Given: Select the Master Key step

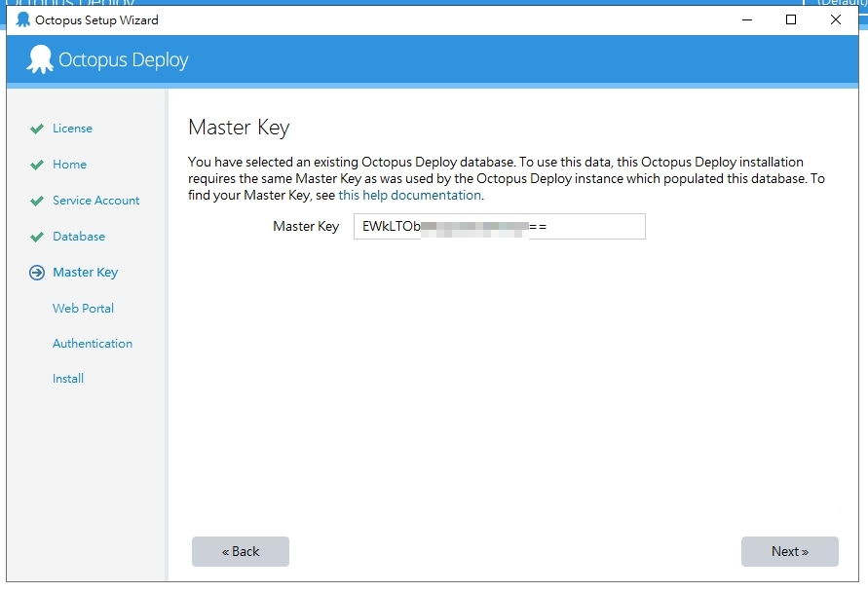Looking at the screenshot, I should click(x=86, y=273).
